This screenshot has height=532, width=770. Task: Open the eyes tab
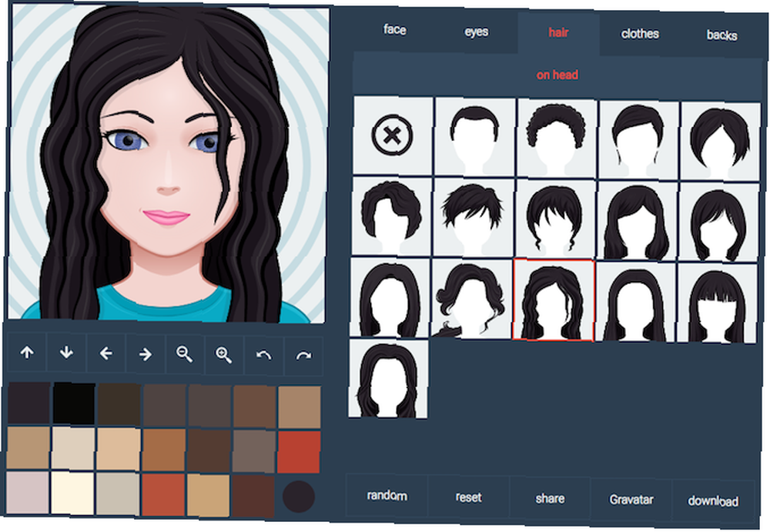477,32
